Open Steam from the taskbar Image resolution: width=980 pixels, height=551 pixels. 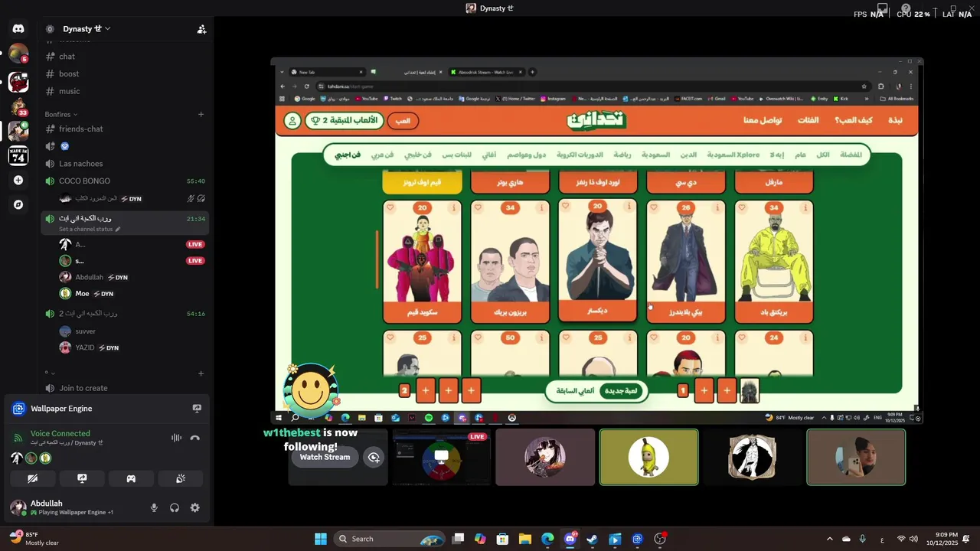592,539
